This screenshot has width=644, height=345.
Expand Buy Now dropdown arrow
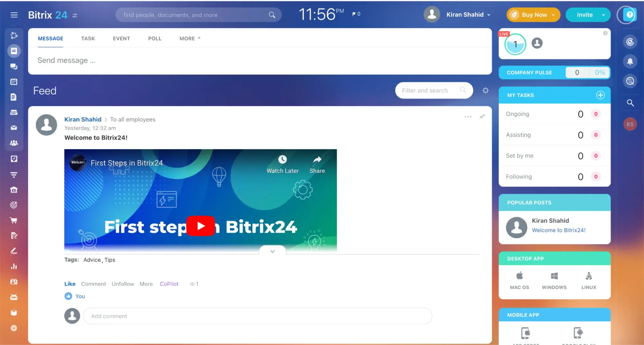(x=553, y=15)
